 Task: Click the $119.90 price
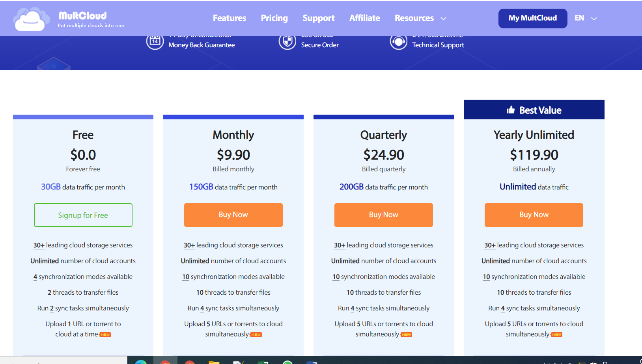pos(534,155)
